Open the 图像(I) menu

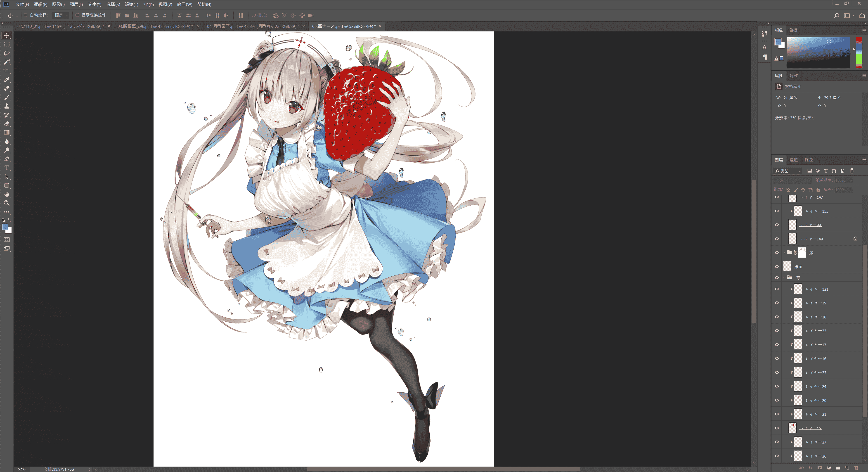coord(58,4)
